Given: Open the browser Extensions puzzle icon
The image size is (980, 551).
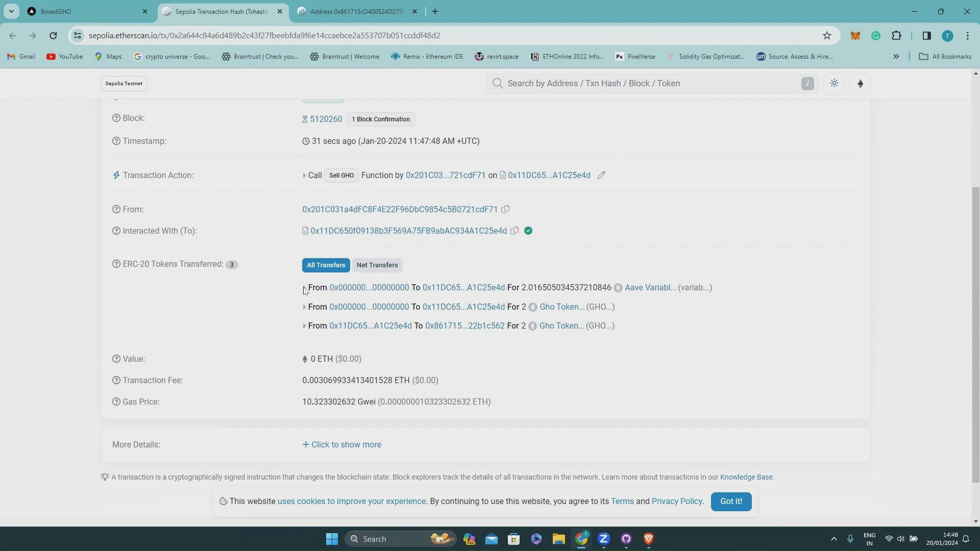Looking at the screenshot, I should click(x=896, y=36).
